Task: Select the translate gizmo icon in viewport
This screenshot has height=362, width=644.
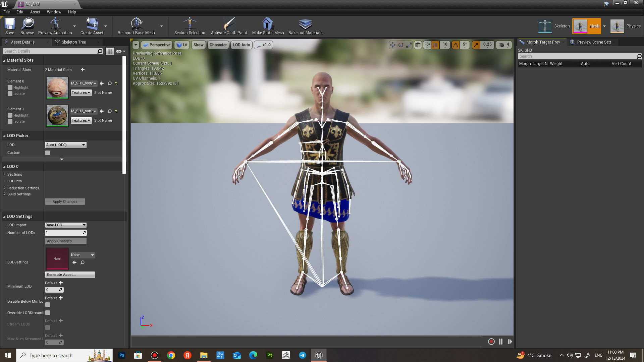Action: point(392,45)
